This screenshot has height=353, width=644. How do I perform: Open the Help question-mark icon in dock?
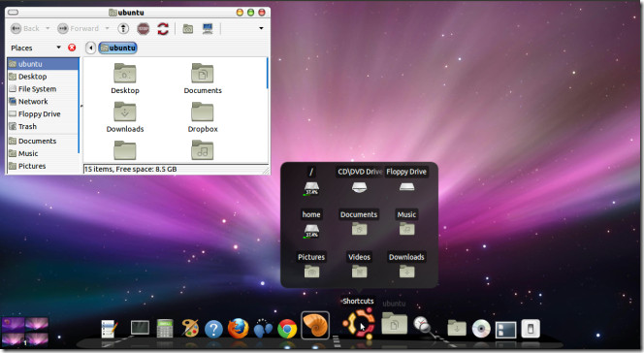tap(213, 329)
